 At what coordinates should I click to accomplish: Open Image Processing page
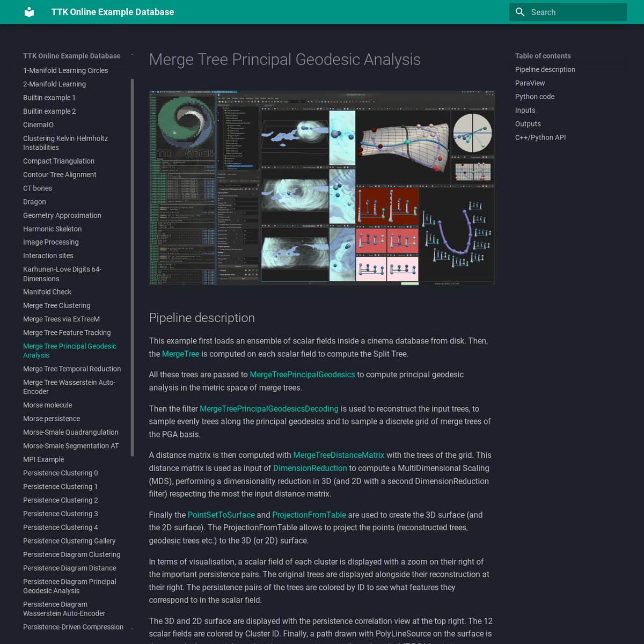(x=50, y=242)
